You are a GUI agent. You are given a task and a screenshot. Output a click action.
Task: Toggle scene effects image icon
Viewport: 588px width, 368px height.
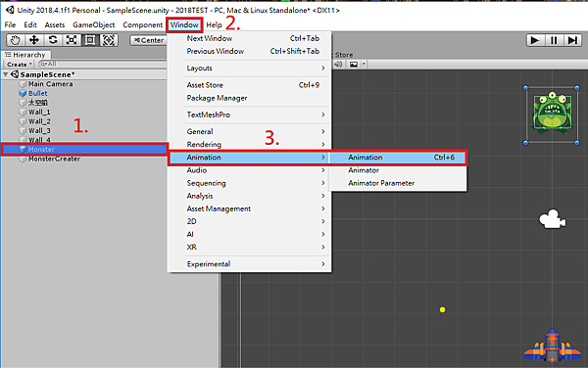354,65
